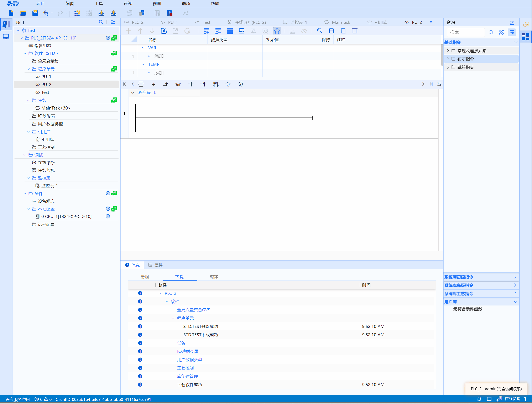
Task: Toggle the star favorites button in editor toolbar
Action: [277, 31]
